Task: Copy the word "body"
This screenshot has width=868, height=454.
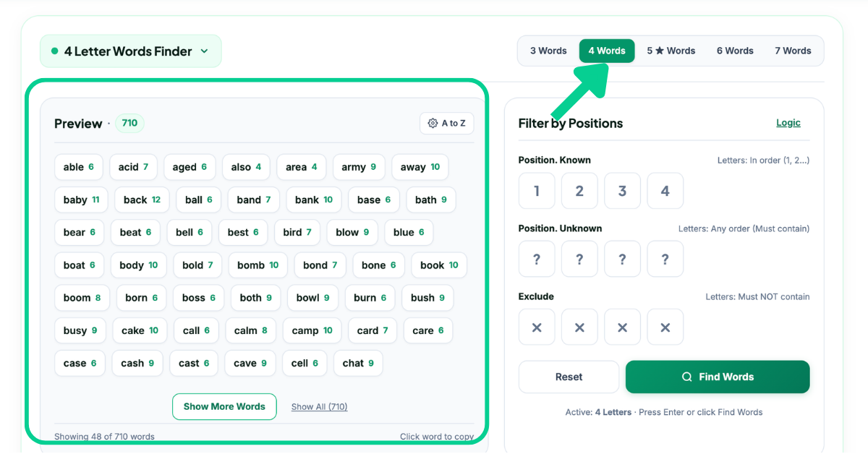Action: tap(139, 265)
